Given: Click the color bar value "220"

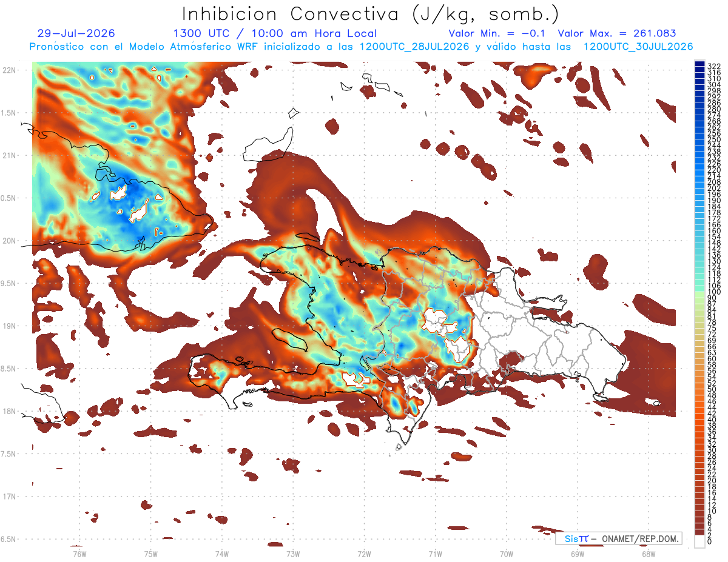Looking at the screenshot, I should point(714,170).
